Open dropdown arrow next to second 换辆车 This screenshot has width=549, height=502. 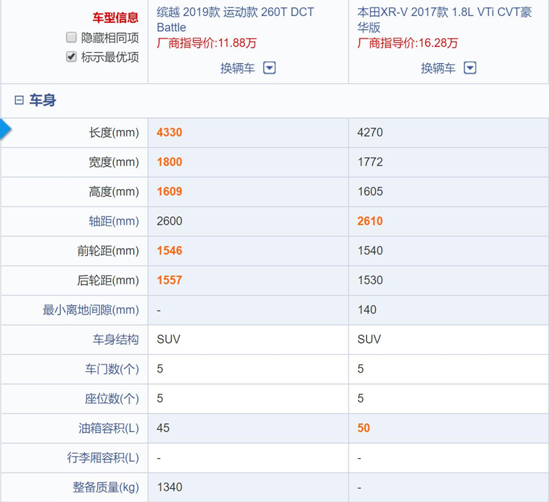[470, 68]
